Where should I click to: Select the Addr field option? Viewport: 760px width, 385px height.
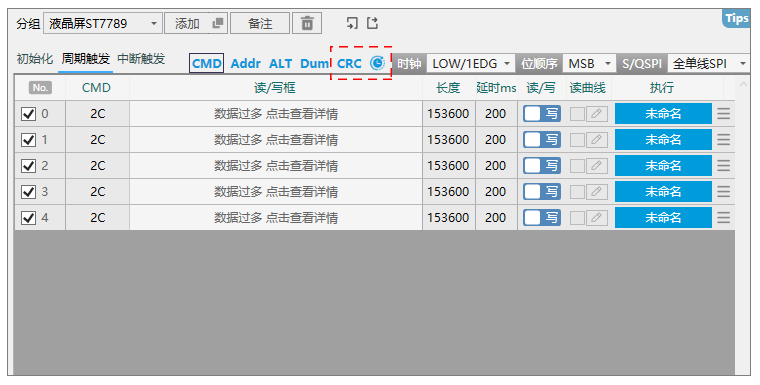pyautogui.click(x=245, y=64)
